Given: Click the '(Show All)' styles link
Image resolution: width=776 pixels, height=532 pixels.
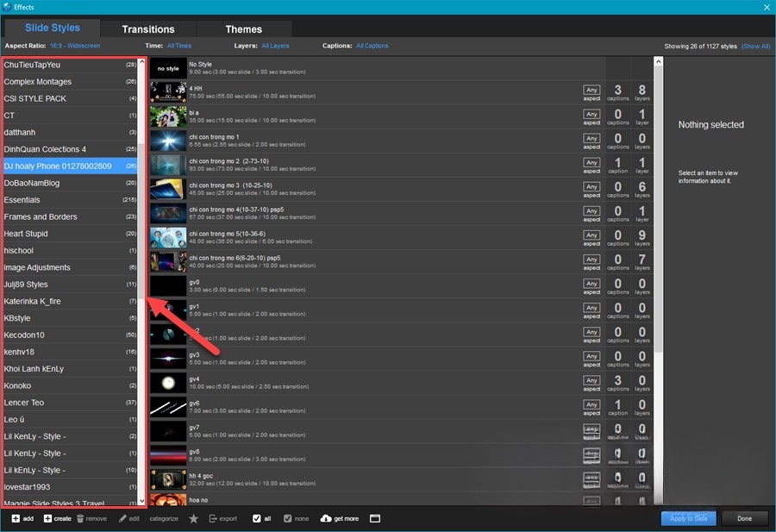Looking at the screenshot, I should (x=755, y=46).
